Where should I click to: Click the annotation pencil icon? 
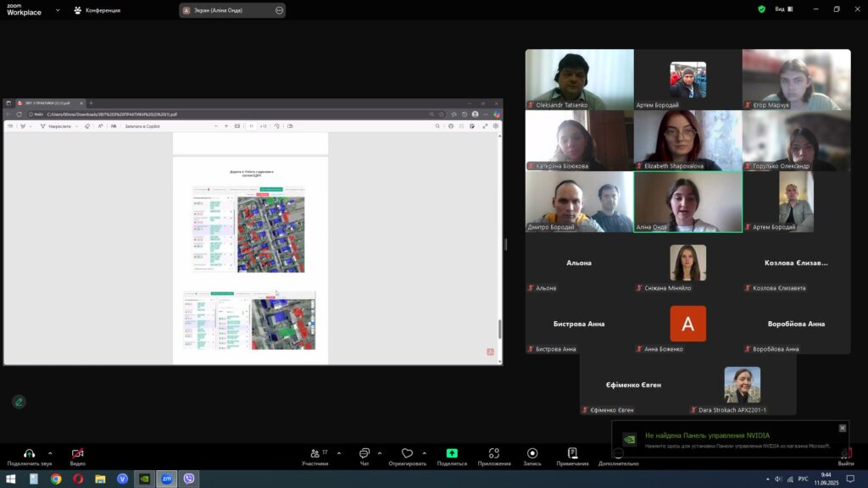(19, 402)
